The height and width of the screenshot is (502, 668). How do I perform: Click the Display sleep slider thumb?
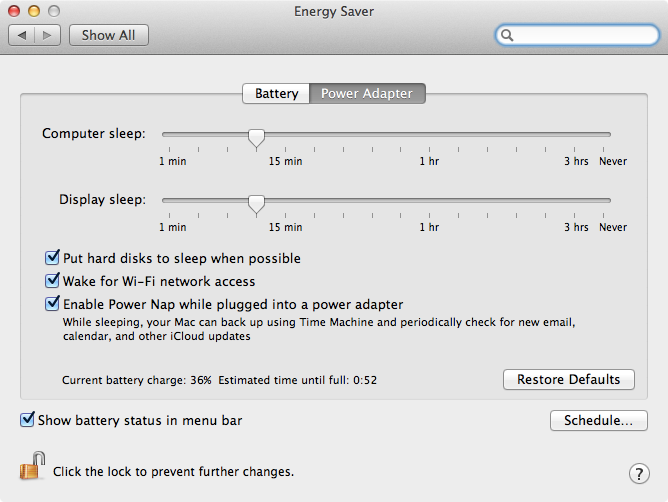[x=256, y=204]
